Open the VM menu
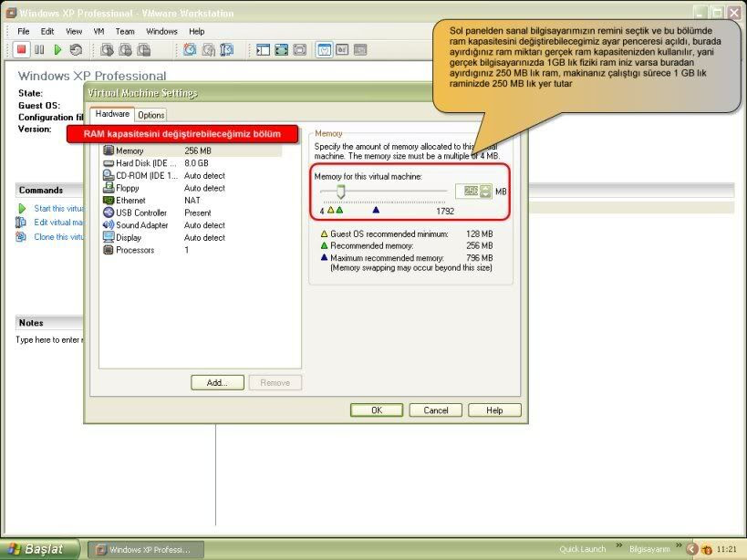Screen dimensions: 747x560 tap(99, 31)
